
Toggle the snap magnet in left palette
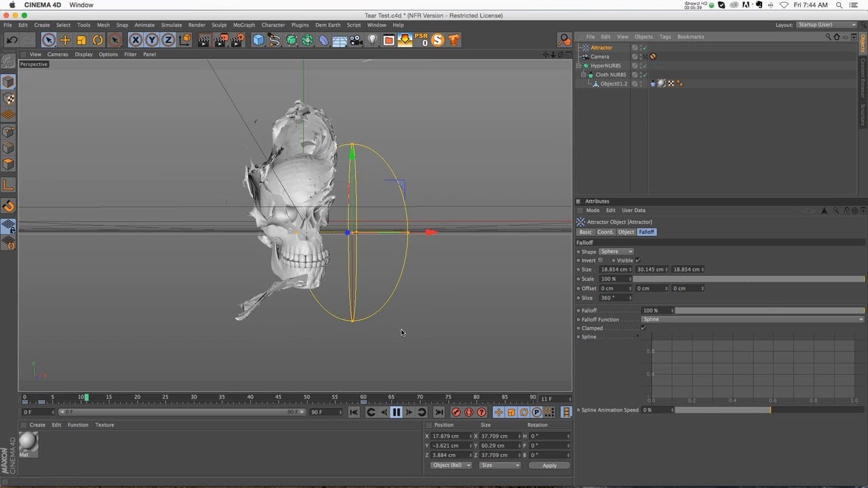8,206
